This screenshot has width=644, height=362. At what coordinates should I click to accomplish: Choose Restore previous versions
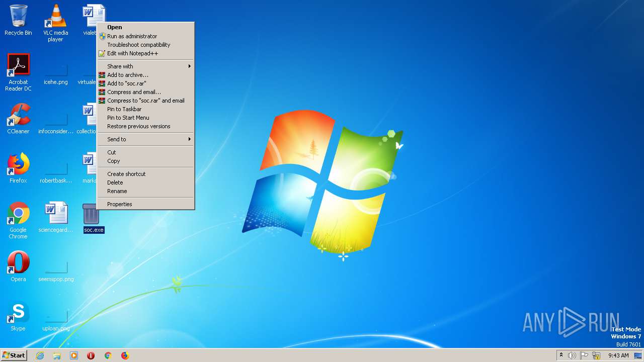point(145,126)
